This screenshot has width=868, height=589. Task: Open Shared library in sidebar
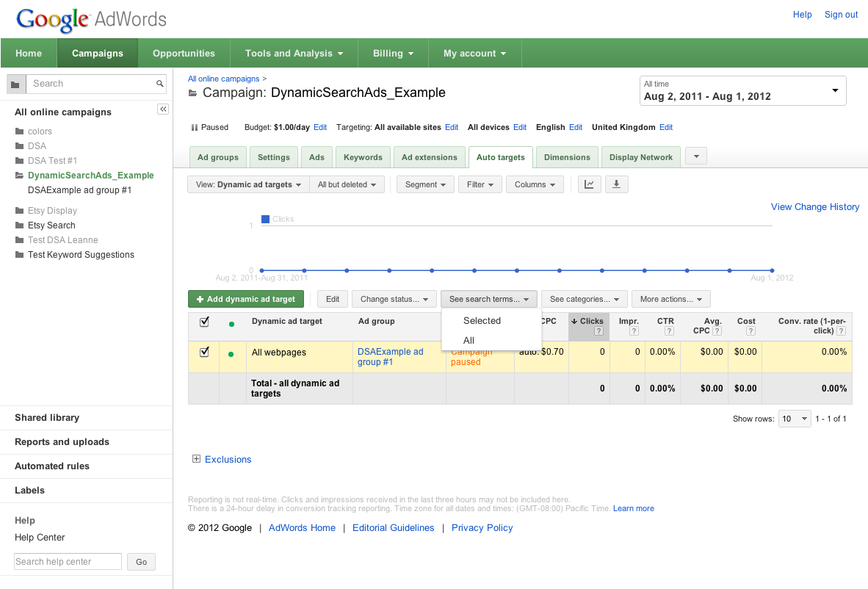[47, 417]
